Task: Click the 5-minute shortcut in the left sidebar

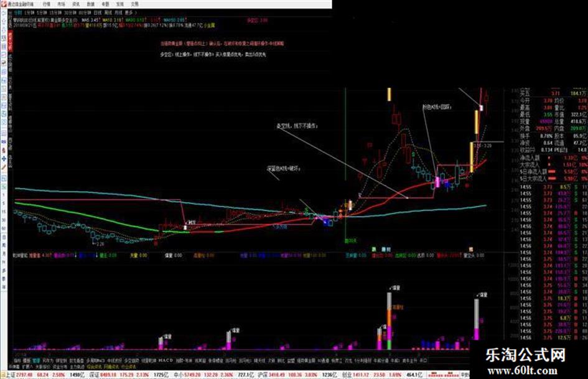Action: (4, 203)
